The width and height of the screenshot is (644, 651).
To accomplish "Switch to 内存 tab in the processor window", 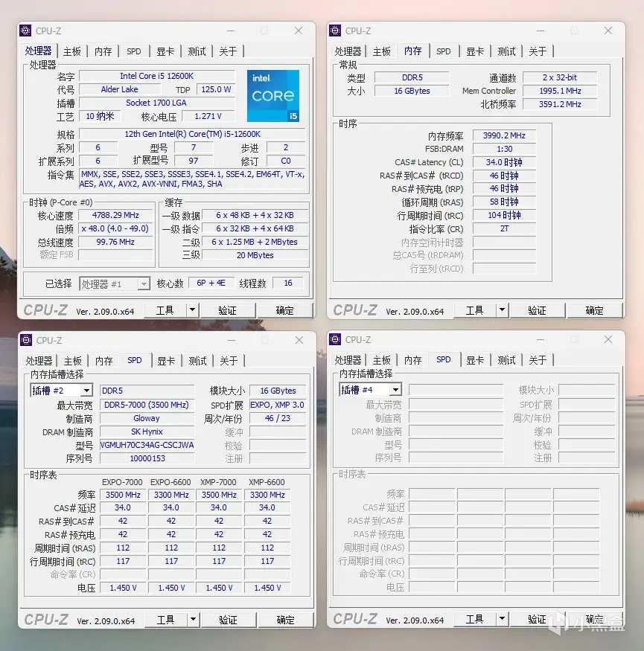I will click(x=103, y=51).
